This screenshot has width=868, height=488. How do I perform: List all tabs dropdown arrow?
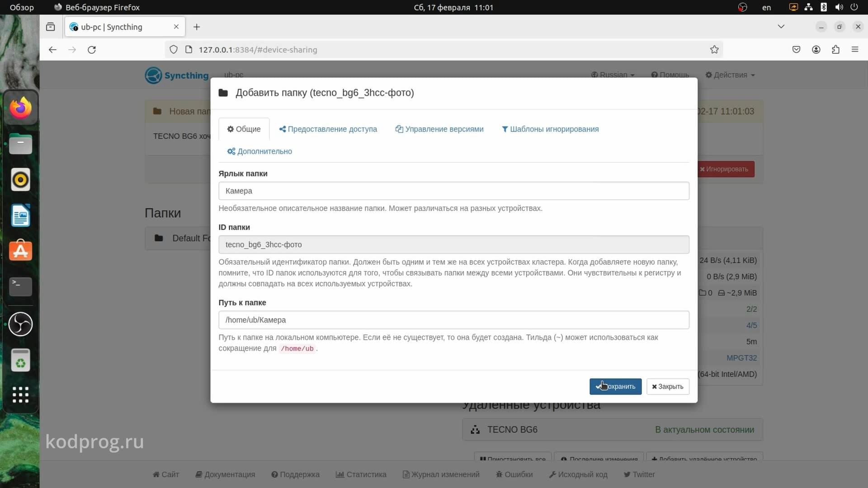tap(781, 27)
